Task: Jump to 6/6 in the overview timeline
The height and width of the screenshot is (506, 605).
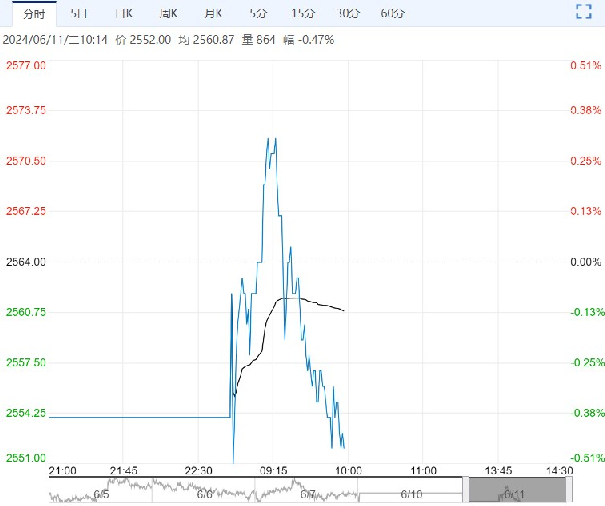Action: [204, 494]
